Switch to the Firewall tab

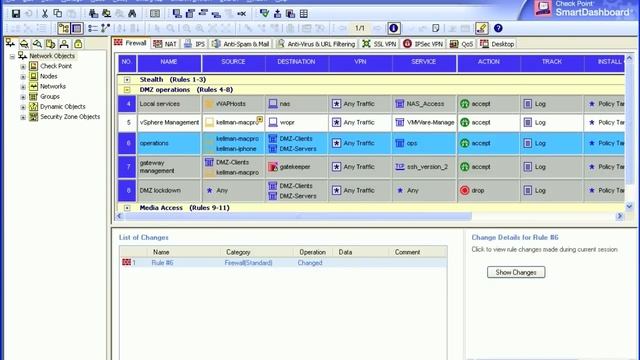(x=130, y=43)
